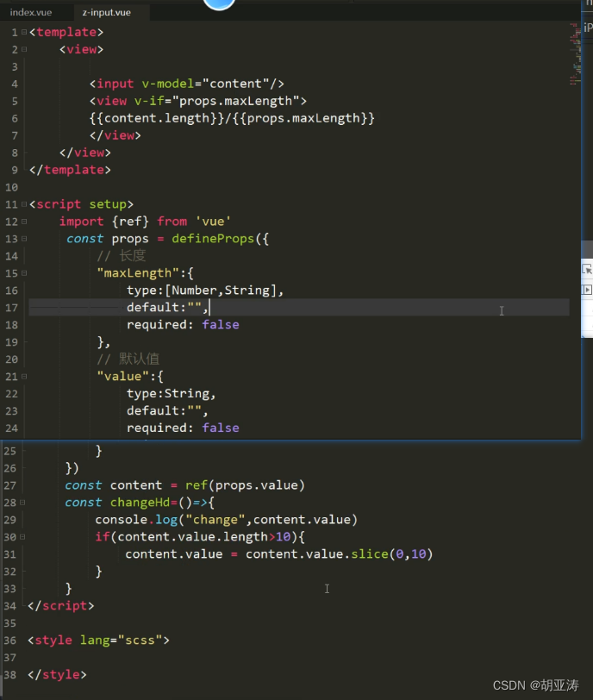
Task: Click default:"", on highlighted line 17
Action: (x=167, y=308)
